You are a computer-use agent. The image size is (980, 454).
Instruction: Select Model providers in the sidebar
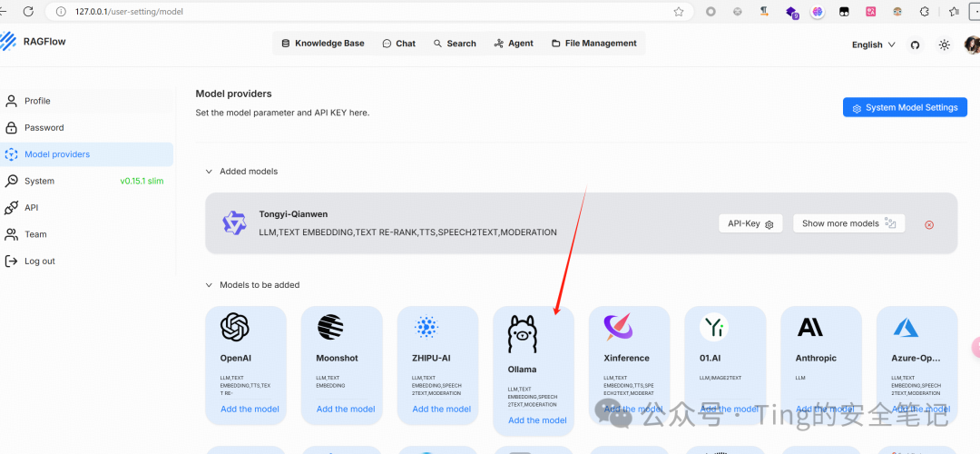87,154
